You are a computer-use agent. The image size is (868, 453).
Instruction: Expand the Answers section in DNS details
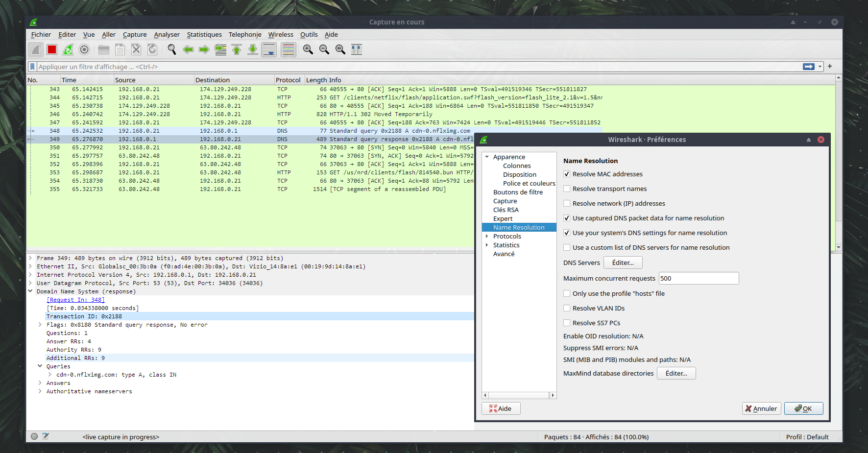coord(40,383)
